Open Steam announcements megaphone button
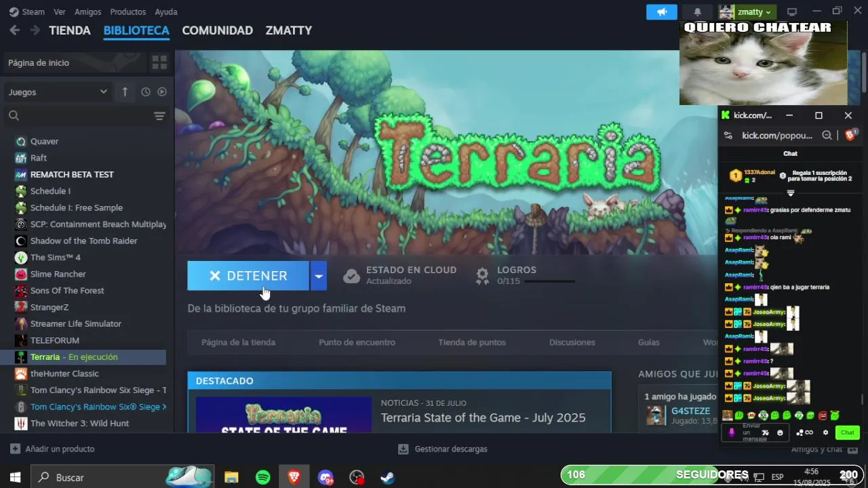Viewport: 868px width, 488px height. (x=662, y=12)
